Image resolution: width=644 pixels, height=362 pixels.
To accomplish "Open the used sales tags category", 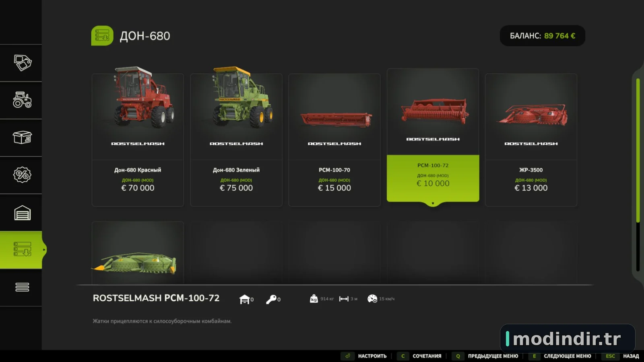I will pos(23,63).
